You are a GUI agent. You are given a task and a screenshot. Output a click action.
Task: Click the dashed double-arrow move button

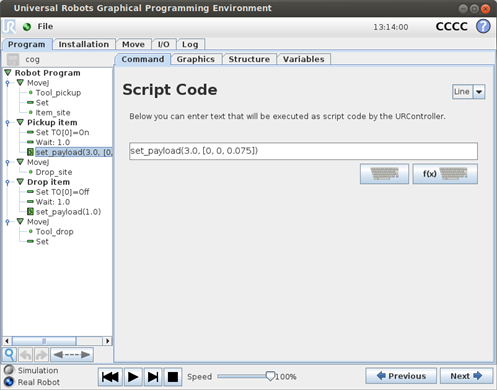click(x=72, y=354)
